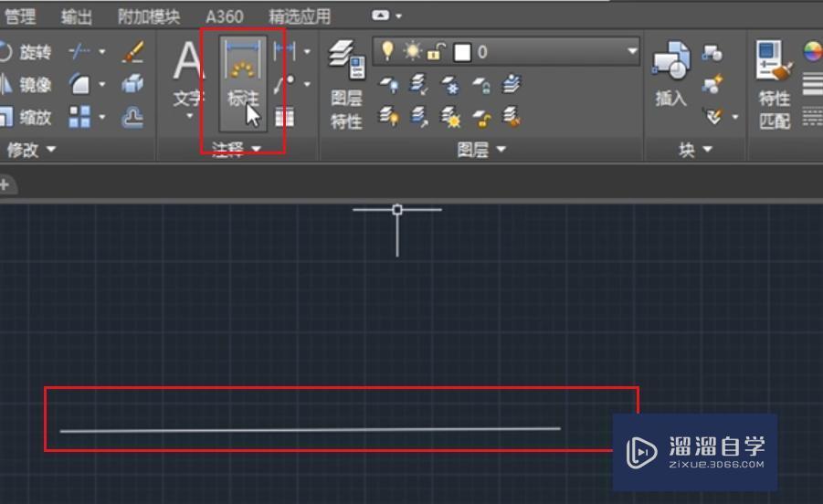
Task: Expand the 注释 (Annotation) panel
Action: click(x=237, y=150)
